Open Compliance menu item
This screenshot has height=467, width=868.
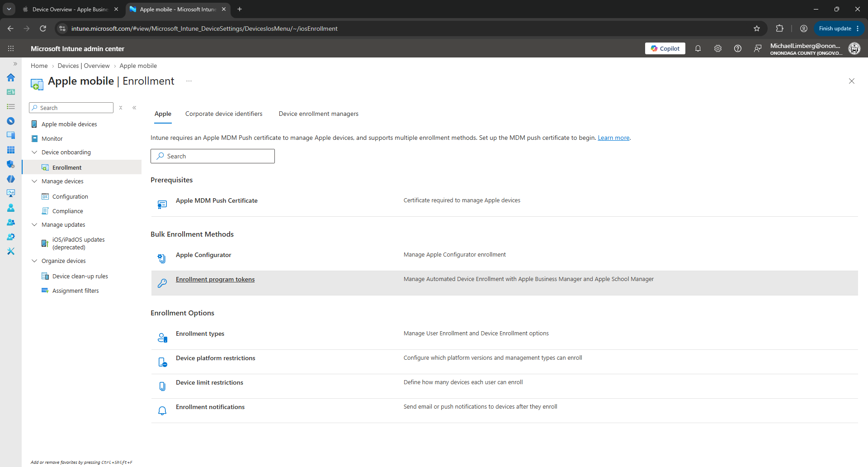(x=68, y=211)
